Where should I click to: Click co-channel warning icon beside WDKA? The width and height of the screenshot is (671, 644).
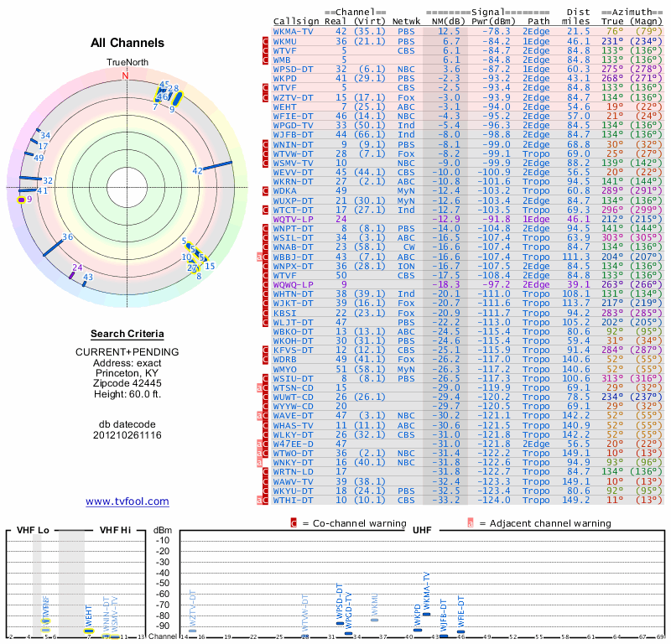pyautogui.click(x=266, y=191)
